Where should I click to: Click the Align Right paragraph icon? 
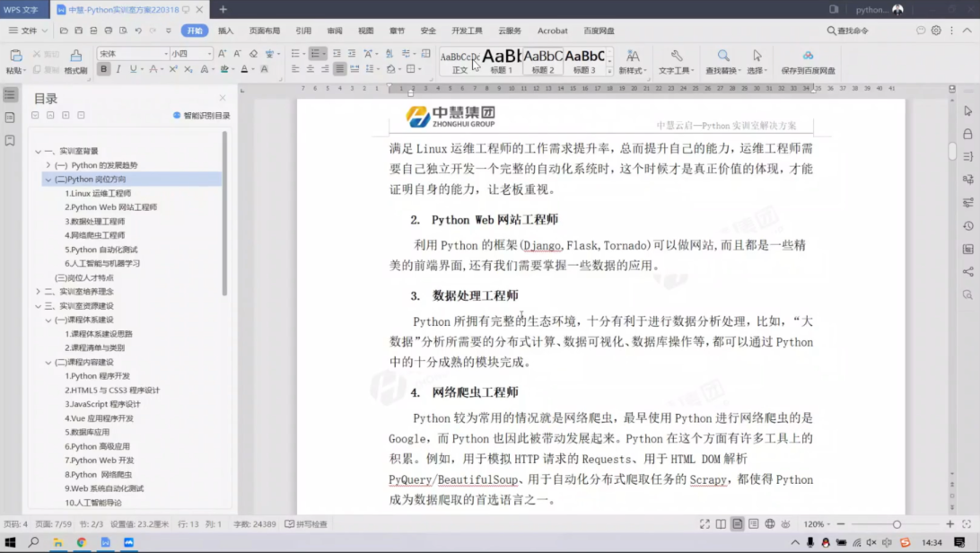pyautogui.click(x=324, y=69)
